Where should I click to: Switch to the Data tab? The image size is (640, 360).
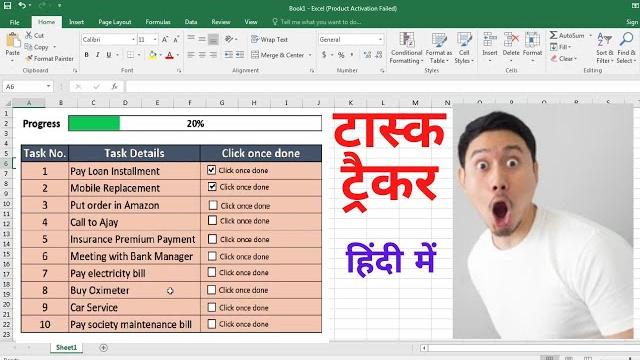coord(191,22)
